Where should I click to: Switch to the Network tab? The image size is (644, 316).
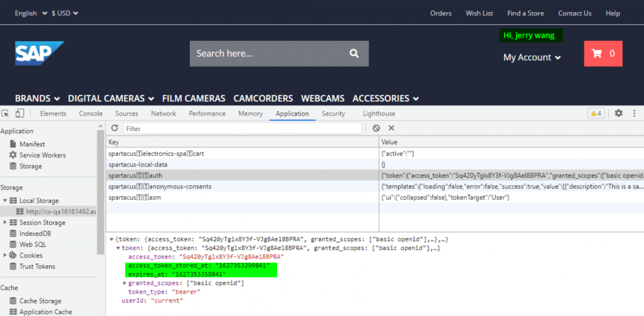[164, 114]
